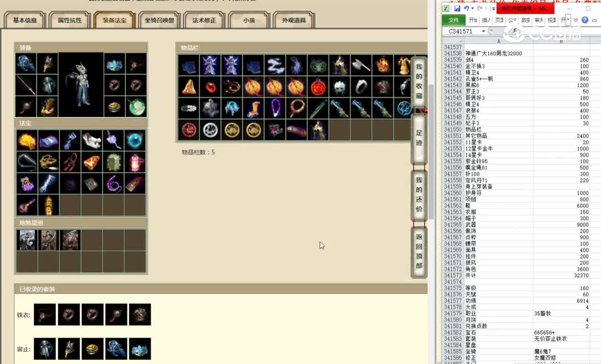Open the Undo history dropdown in Excel
This screenshot has width=601, height=364.
pos(473,9)
